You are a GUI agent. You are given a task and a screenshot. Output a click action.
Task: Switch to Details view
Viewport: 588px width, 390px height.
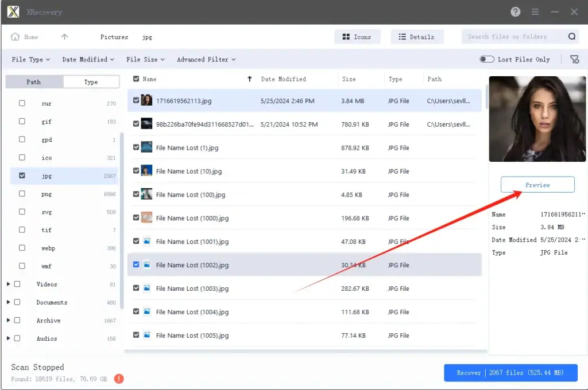[x=417, y=36]
